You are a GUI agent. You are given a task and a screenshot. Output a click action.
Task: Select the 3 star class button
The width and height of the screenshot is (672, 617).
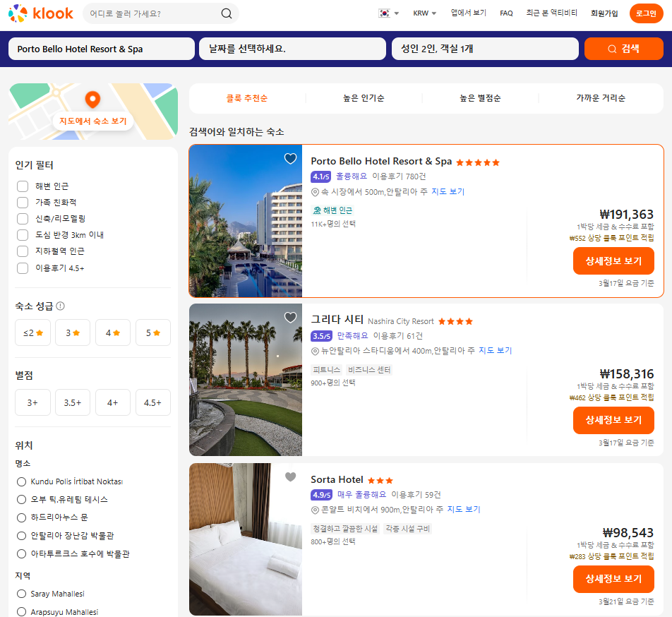[73, 333]
